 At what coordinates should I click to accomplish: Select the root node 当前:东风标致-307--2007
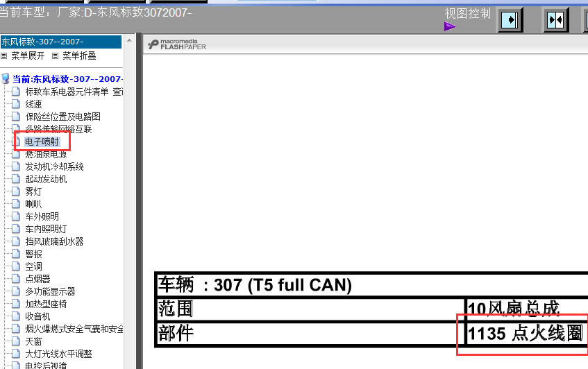click(67, 79)
